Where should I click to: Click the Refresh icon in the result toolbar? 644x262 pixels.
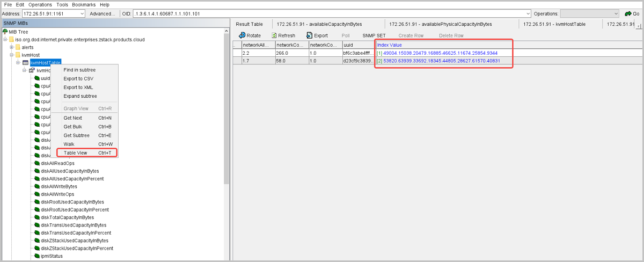pos(274,35)
